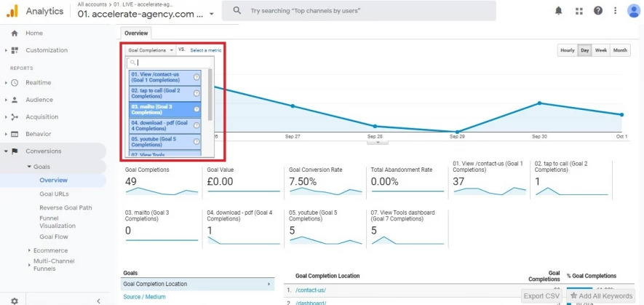Open the Conversions Overview sidebar item
The width and height of the screenshot is (644, 305).
tap(53, 180)
